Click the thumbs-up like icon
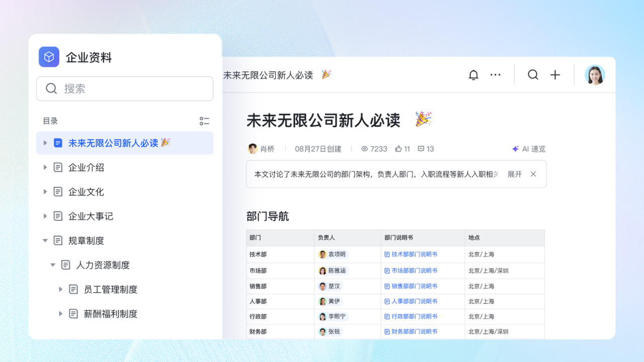Screen dimensions: 644x362 point(398,149)
